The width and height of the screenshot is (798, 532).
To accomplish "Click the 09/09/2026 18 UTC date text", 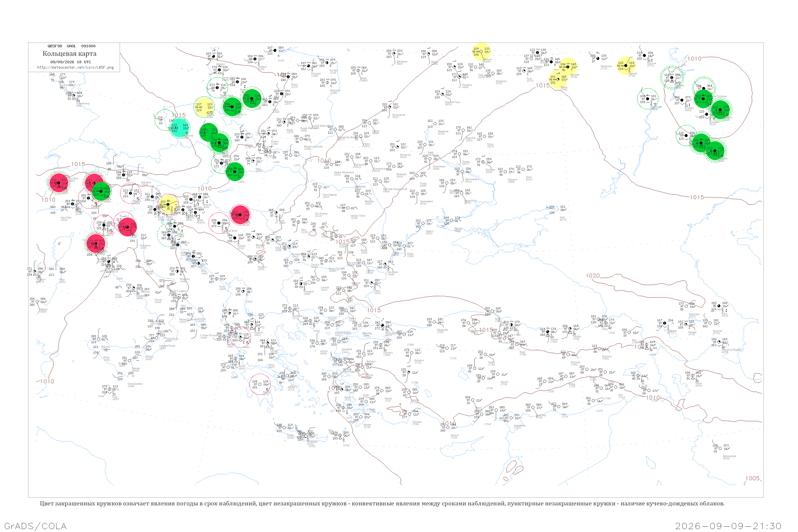I will pos(70,62).
